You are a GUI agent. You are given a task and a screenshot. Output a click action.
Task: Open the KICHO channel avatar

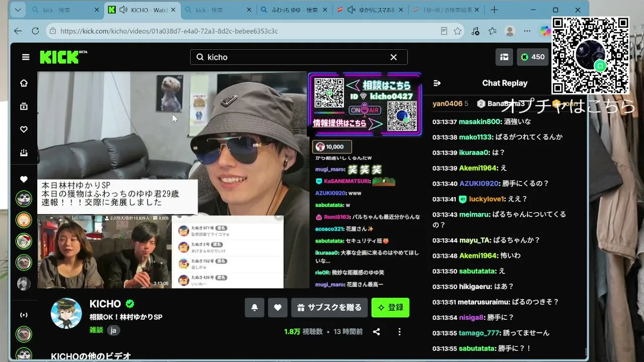coord(66,313)
